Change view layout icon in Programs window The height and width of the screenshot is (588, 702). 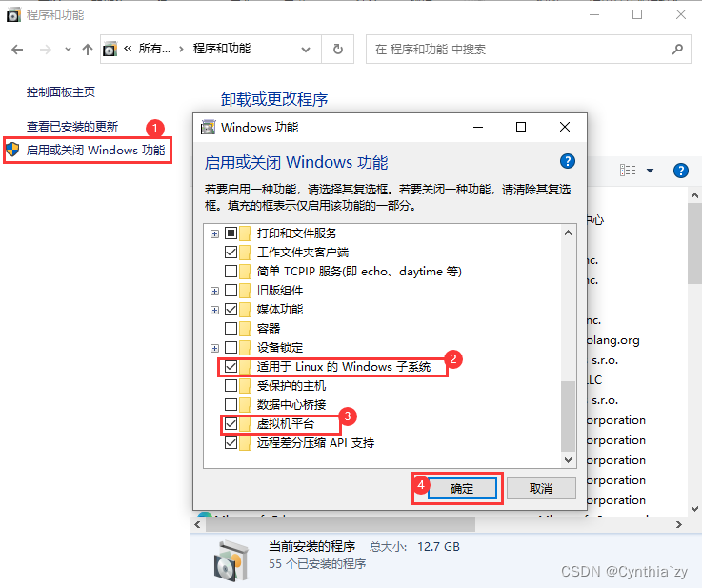pyautogui.click(x=628, y=171)
